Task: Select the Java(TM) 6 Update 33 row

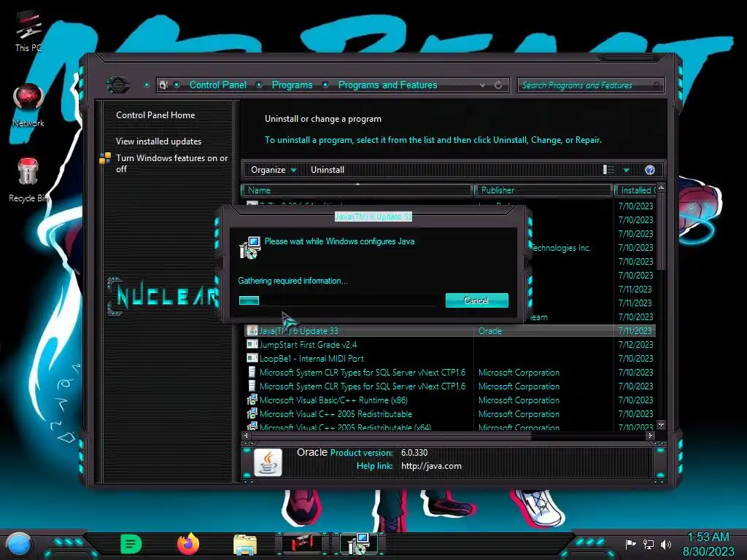Action: coord(449,330)
